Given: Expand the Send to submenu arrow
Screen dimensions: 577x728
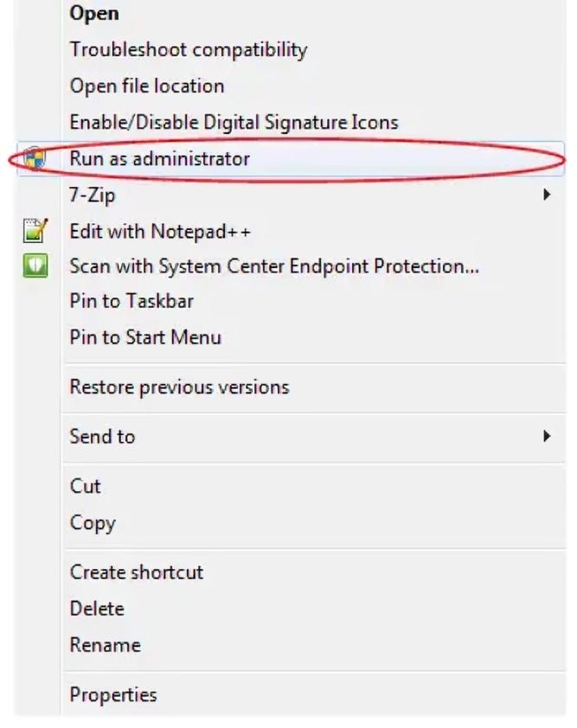Looking at the screenshot, I should coord(547,436).
